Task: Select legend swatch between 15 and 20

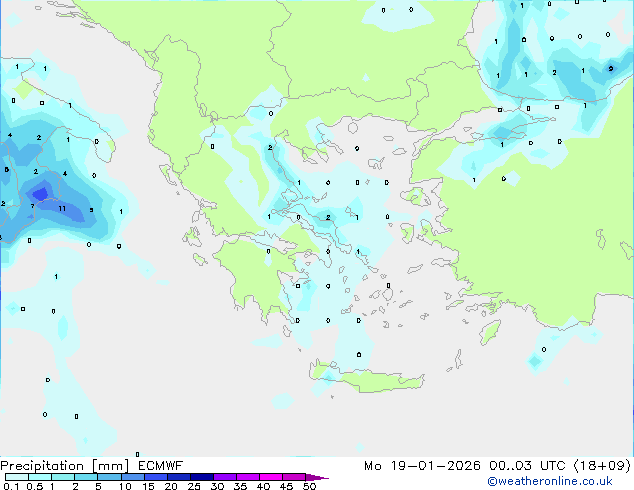Action: coord(155,477)
